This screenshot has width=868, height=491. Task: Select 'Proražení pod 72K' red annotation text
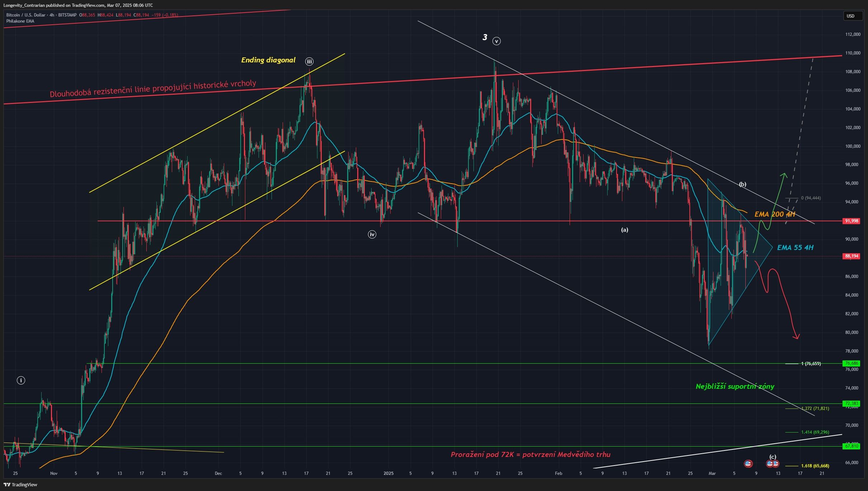click(x=530, y=455)
